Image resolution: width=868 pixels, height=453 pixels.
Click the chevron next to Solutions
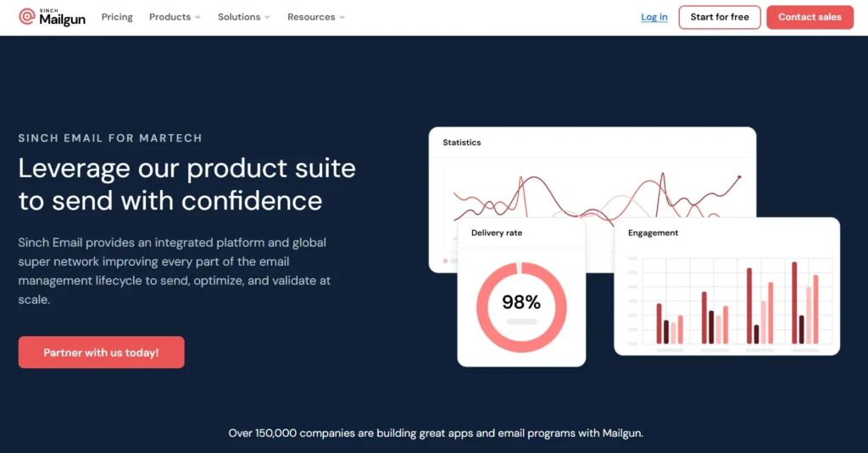pos(267,18)
